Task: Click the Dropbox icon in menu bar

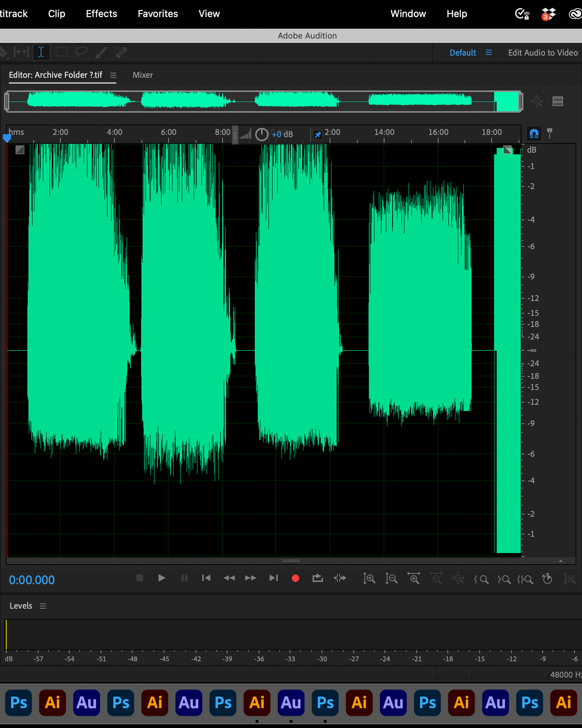Action: (x=548, y=14)
